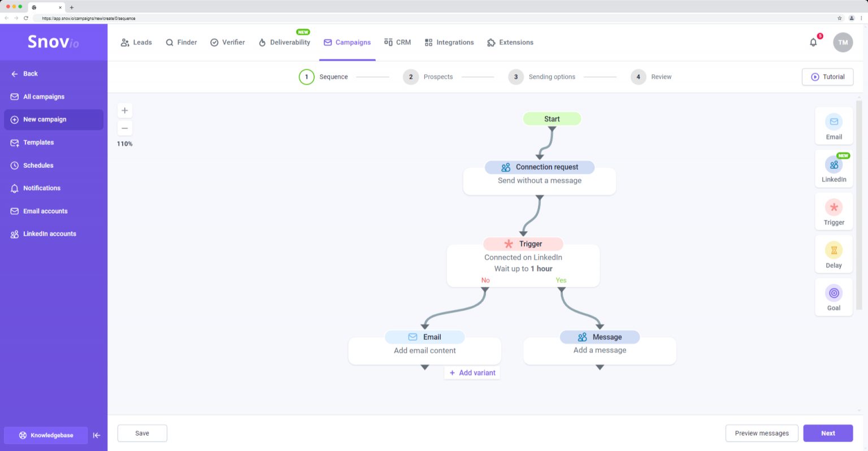Open LinkedIn accounts in sidebar
This screenshot has width=868, height=451.
point(54,234)
